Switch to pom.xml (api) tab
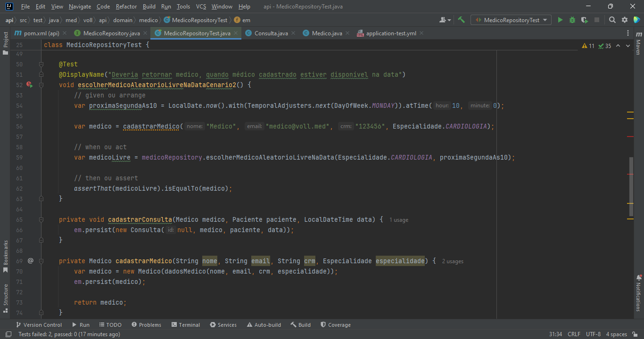Image resolution: width=644 pixels, height=339 pixels. coord(41,33)
